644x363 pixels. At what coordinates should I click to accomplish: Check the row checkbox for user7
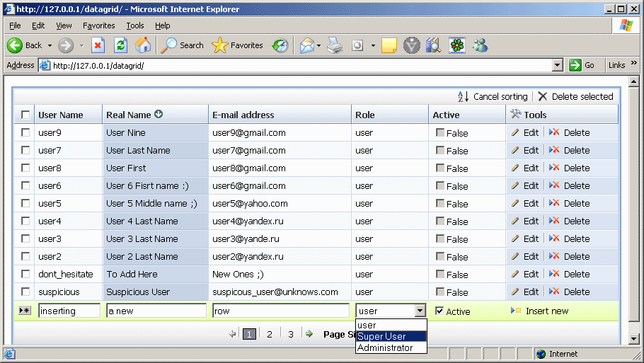point(25,150)
